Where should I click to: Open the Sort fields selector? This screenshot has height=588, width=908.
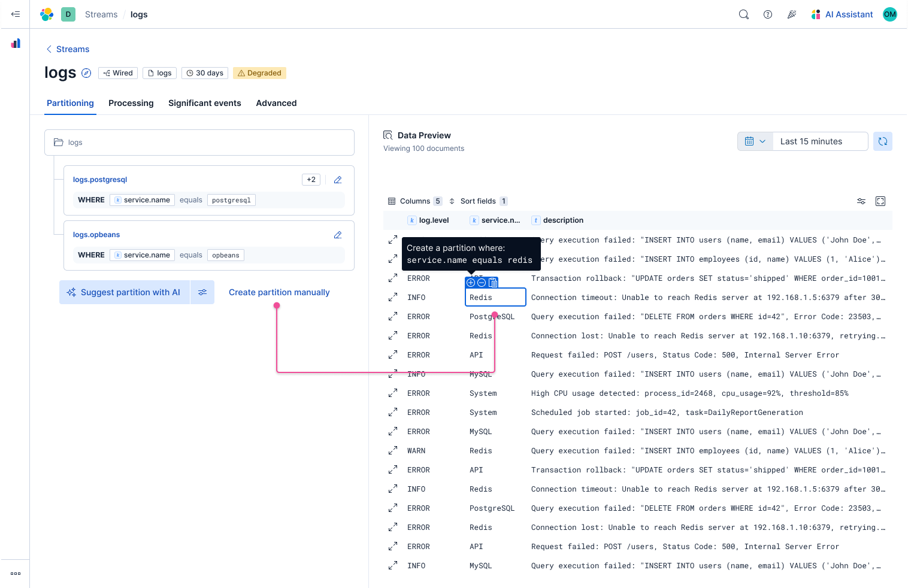tap(478, 201)
